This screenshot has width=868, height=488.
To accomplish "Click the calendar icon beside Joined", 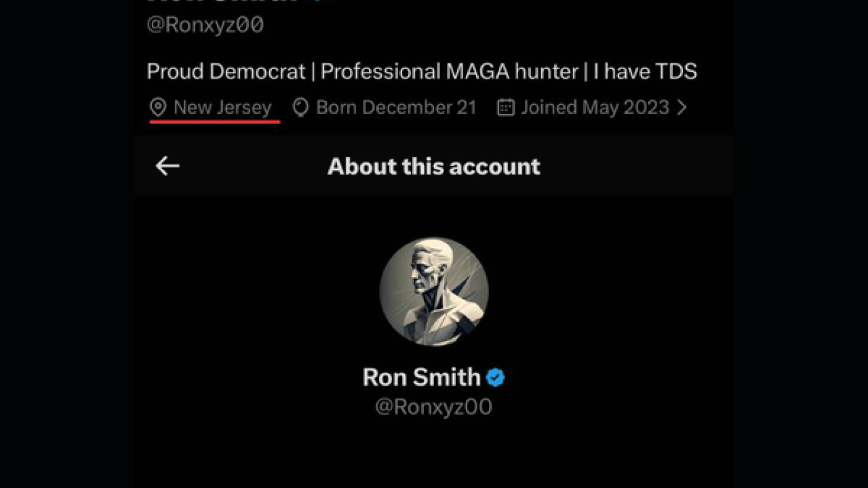I will tap(505, 107).
